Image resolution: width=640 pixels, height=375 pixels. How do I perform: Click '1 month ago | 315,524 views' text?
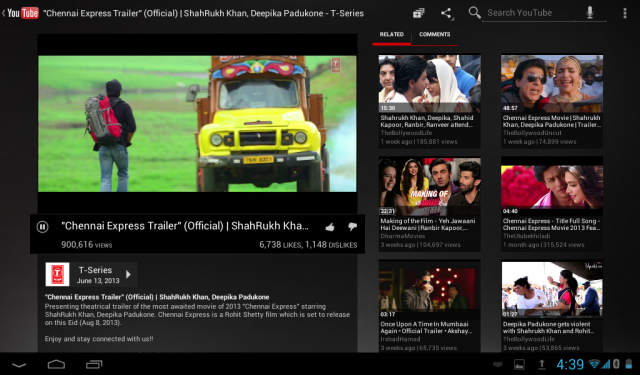pos(543,245)
